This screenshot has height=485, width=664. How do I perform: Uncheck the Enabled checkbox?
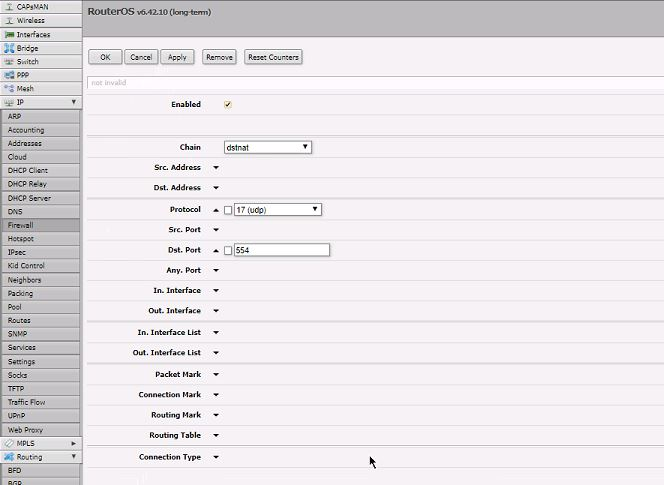point(228,105)
